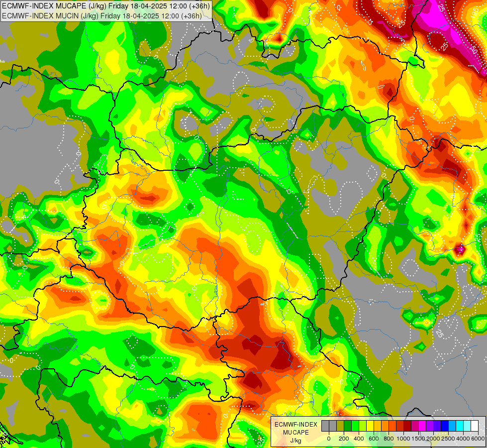Viewport: 487px width, 448px height.
Task: Click the ECMWF-INDEX text in the legend box
Action: (296, 425)
